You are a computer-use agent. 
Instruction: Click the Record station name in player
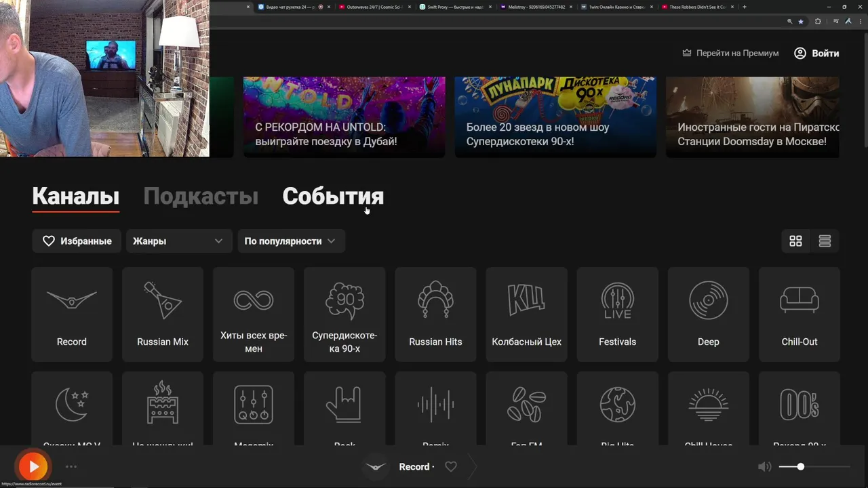click(x=414, y=466)
